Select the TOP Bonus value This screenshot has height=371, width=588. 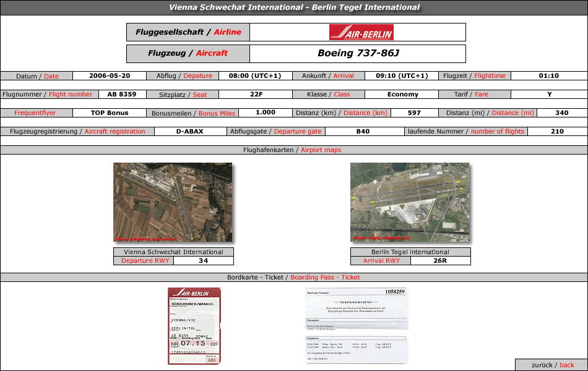[x=110, y=113]
